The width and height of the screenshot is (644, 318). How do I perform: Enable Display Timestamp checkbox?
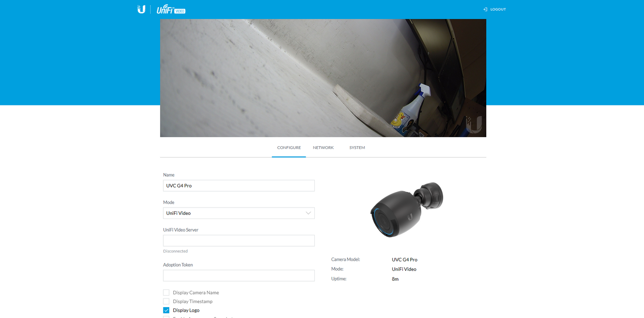(x=166, y=301)
